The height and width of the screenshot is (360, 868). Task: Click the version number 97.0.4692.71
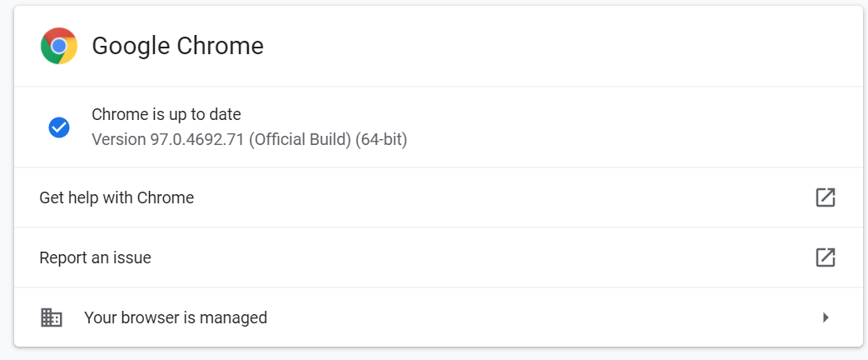click(197, 140)
